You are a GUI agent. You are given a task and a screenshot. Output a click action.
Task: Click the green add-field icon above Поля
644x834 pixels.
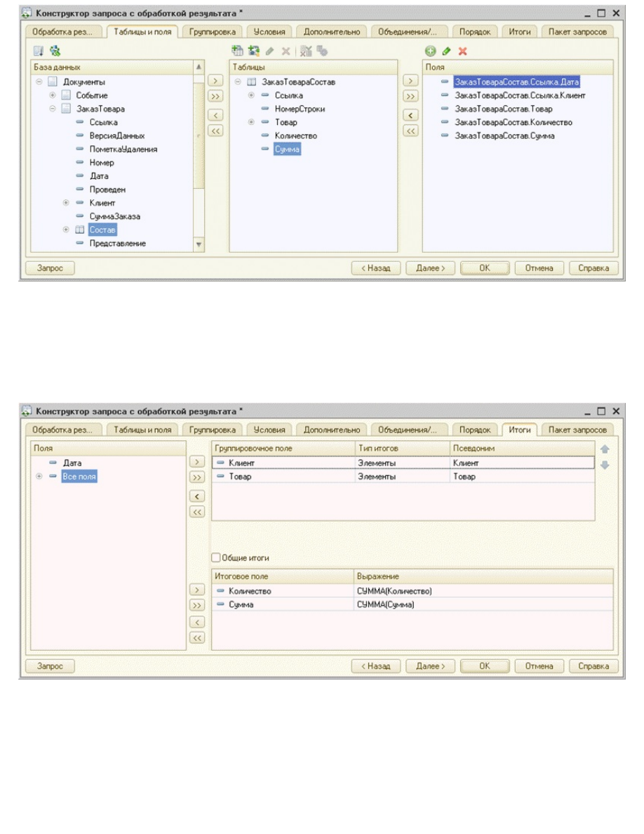430,51
